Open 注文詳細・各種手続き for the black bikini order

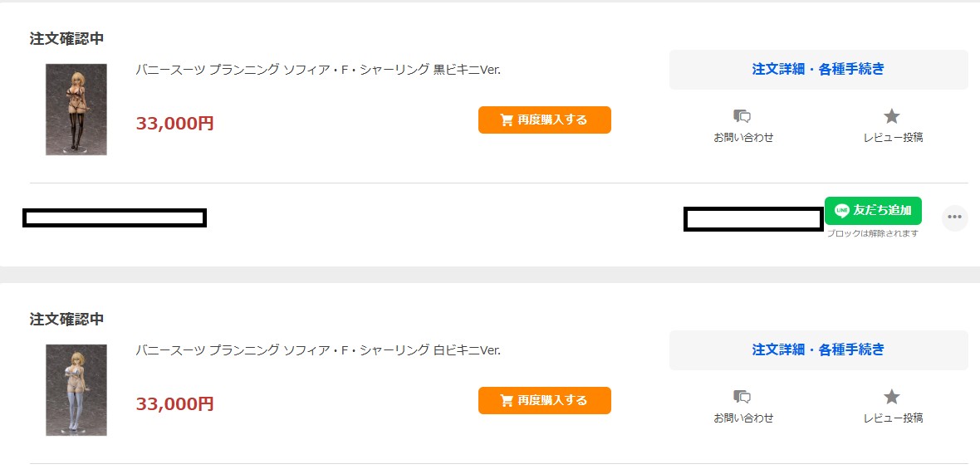(818, 70)
